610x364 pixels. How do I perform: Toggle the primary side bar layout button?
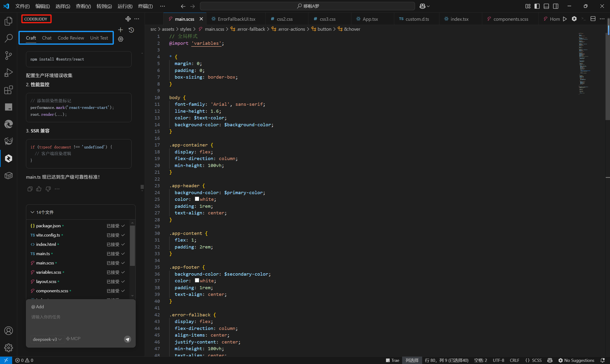pyautogui.click(x=537, y=6)
